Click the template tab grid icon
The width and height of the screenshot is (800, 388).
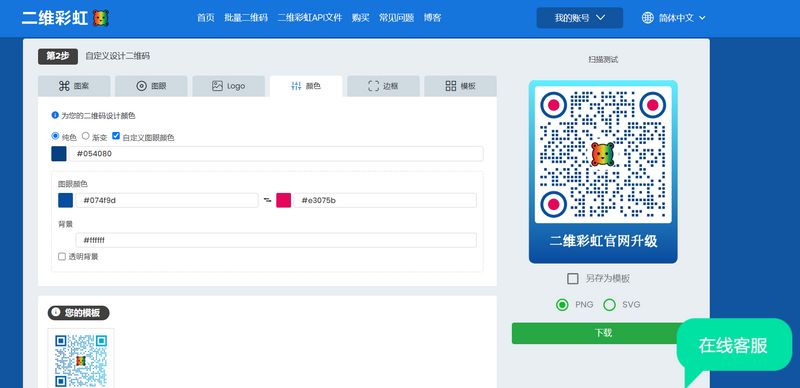(451, 86)
